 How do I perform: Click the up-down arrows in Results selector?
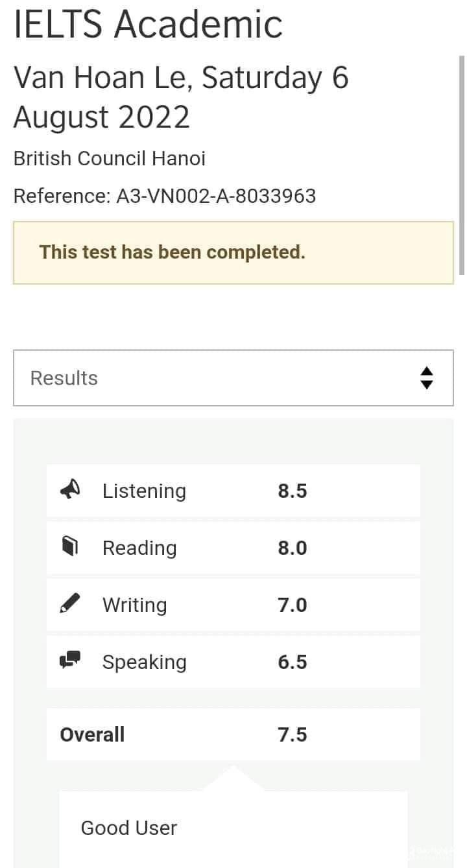click(x=426, y=378)
